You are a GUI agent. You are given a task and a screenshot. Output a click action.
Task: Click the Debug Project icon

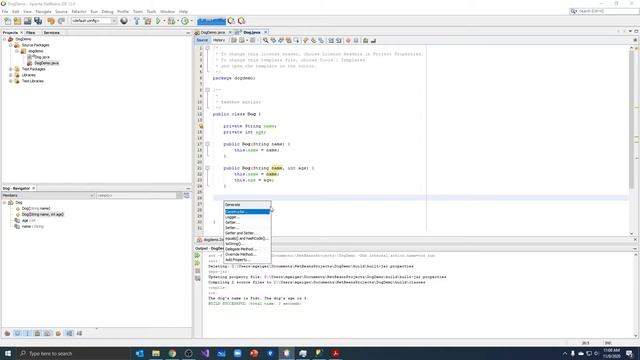(x=171, y=21)
